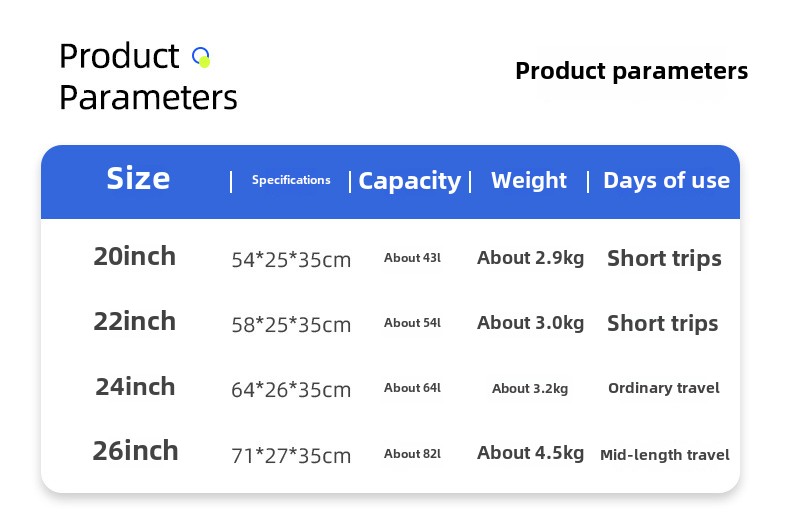
Task: Click the 20inch size row label
Action: click(134, 256)
